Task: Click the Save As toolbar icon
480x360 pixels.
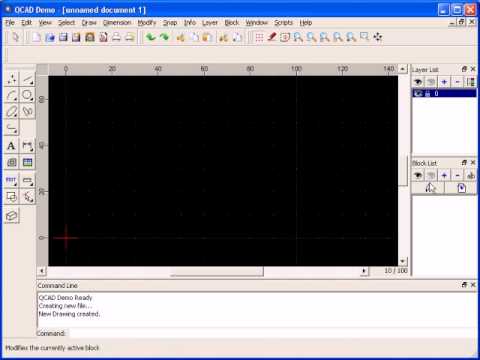Action: pos(76,37)
